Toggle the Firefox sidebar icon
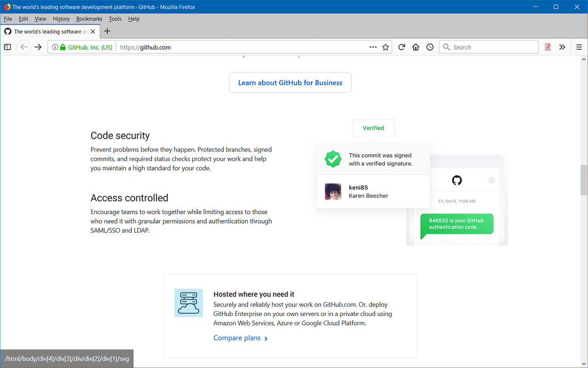Image resolution: width=588 pixels, height=368 pixels. 7,47
